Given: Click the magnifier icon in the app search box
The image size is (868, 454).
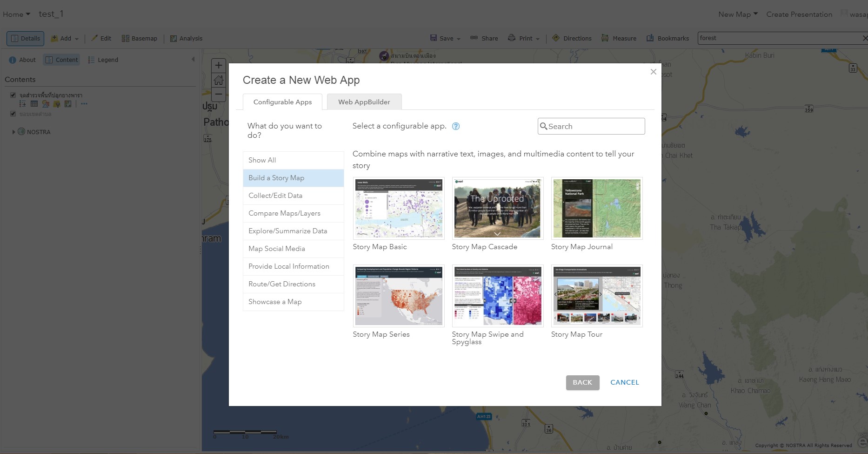Looking at the screenshot, I should (x=543, y=126).
